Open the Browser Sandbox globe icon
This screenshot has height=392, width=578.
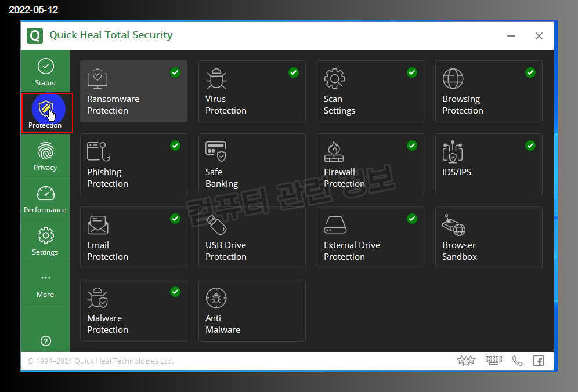point(454,225)
